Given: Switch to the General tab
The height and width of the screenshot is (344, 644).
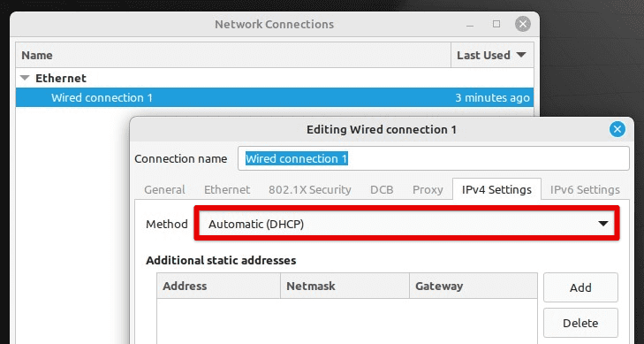Looking at the screenshot, I should [164, 189].
